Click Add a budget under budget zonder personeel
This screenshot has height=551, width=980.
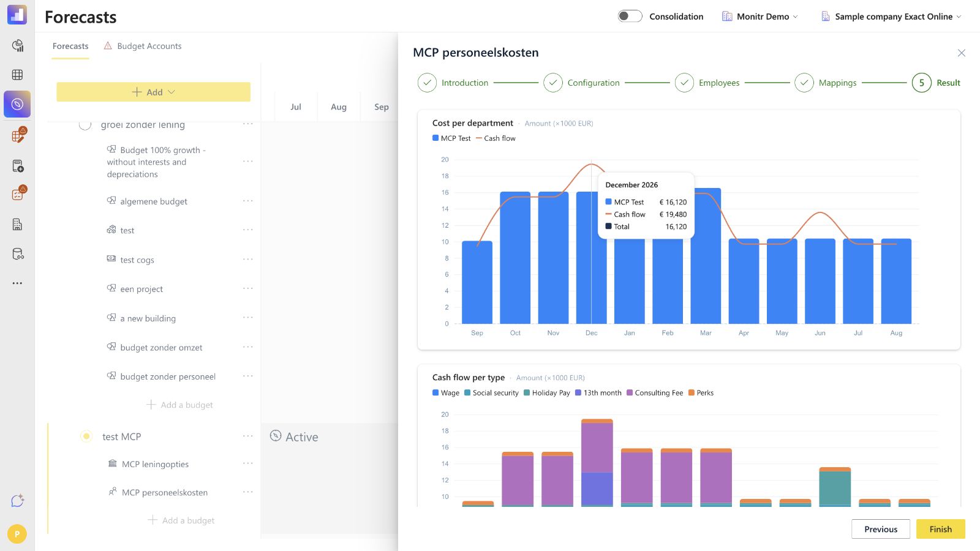pos(180,405)
